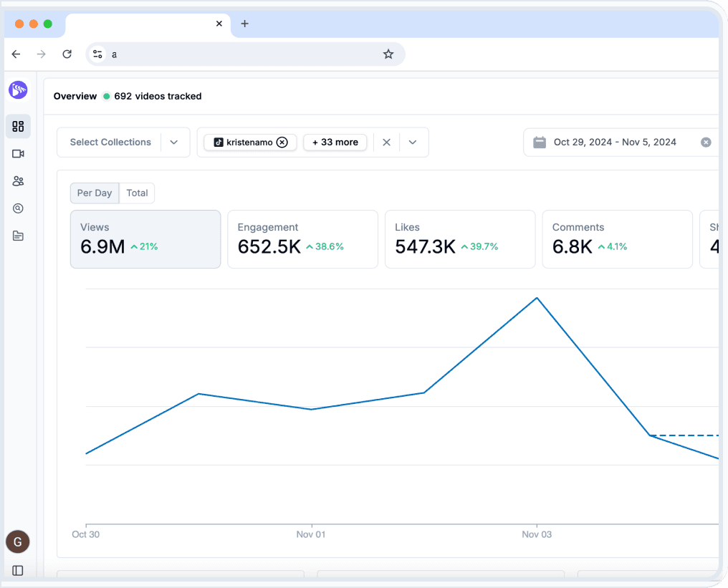728x588 pixels.
Task: Open the accounts filter chevron dropdown
Action: point(413,142)
